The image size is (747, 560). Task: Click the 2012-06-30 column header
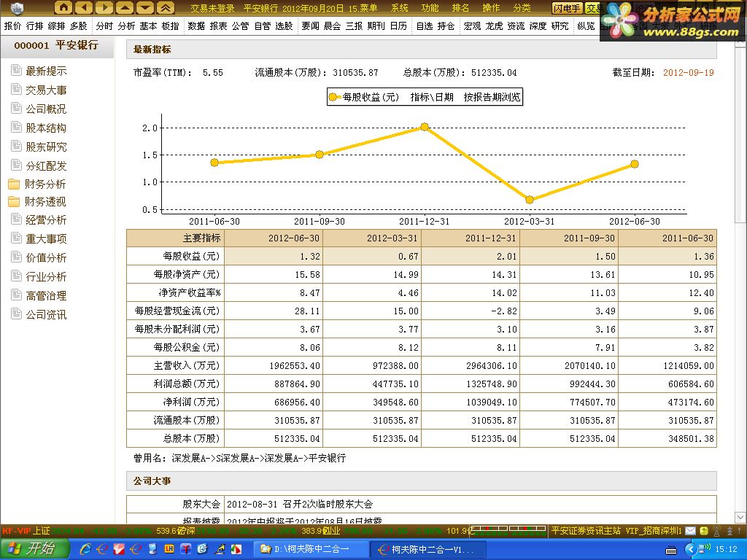(274, 238)
